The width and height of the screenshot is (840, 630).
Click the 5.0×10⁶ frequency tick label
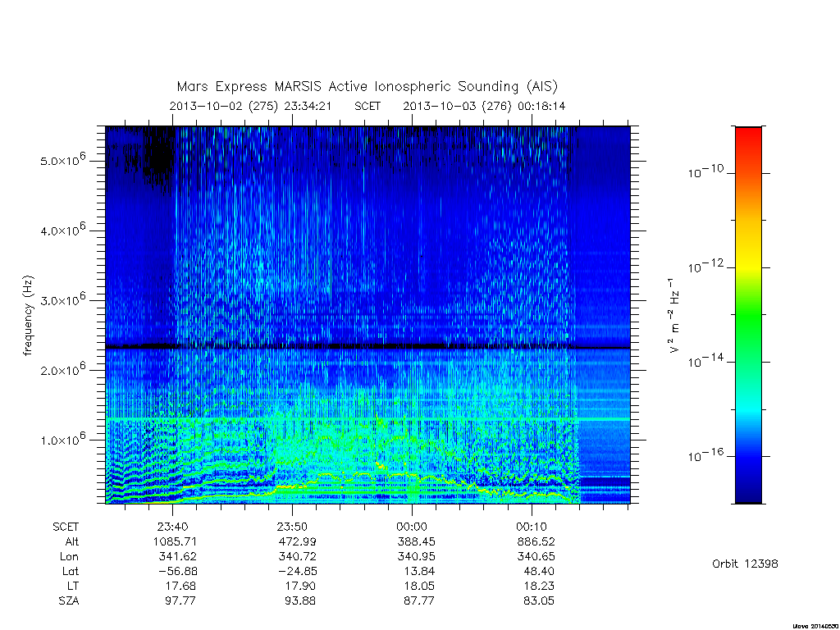(x=62, y=160)
